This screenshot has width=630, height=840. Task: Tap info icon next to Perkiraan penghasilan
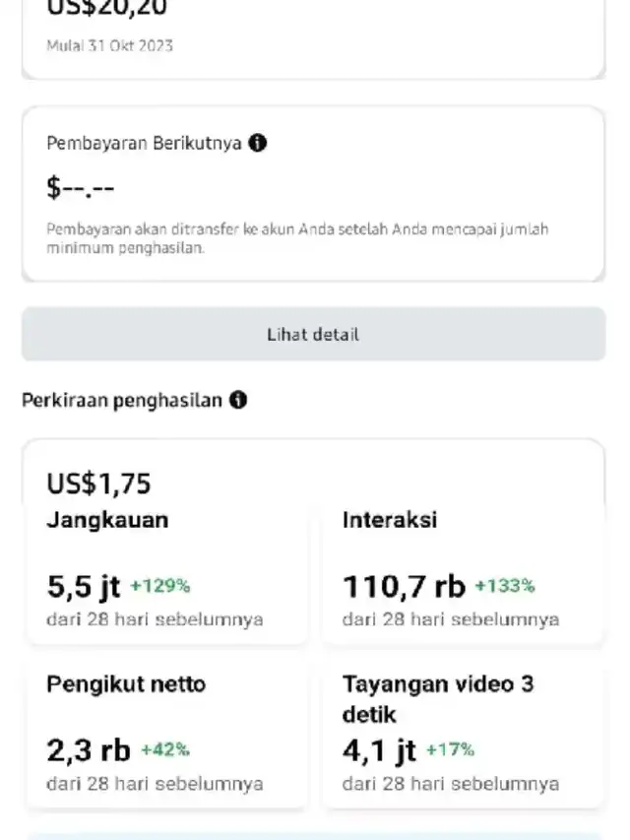pyautogui.click(x=238, y=400)
